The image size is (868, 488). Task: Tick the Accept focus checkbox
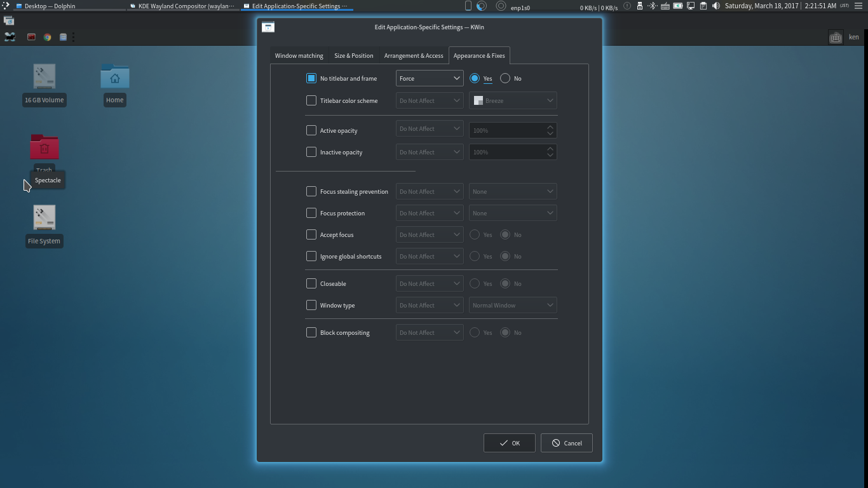(x=311, y=234)
